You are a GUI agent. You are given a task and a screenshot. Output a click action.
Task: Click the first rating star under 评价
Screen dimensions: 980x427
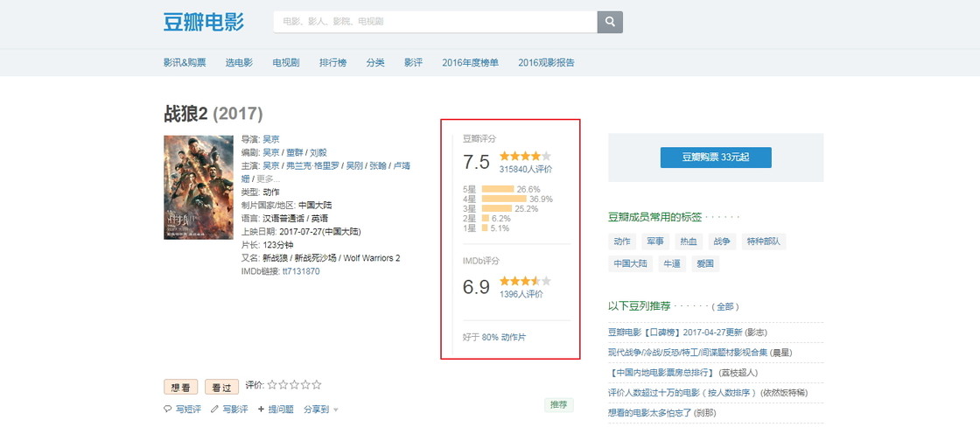tap(272, 385)
